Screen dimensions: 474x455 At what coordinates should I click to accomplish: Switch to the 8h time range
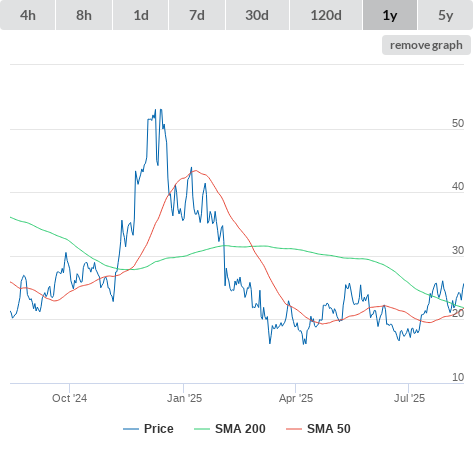pyautogui.click(x=84, y=15)
